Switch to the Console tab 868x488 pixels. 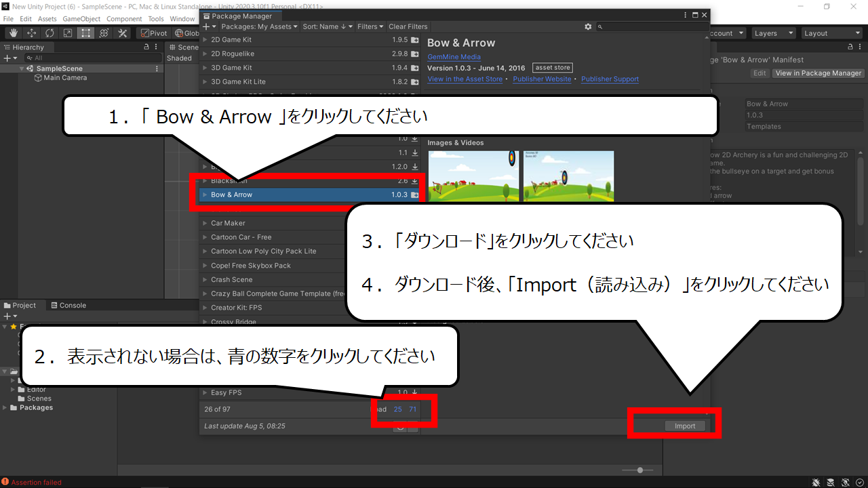[68, 306]
